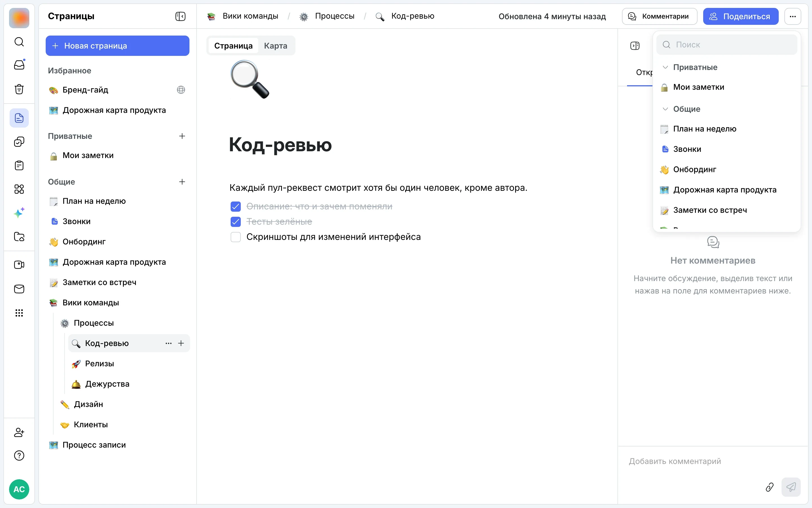Select Онбординг in the dropdown list
The width and height of the screenshot is (812, 508).
click(x=727, y=169)
